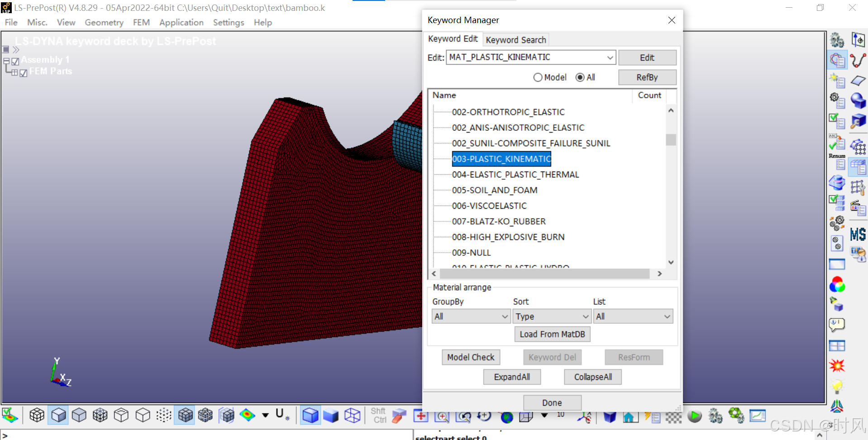Toggle the Assembly 1 checkbox
This screenshot has height=440, width=868.
click(15, 61)
